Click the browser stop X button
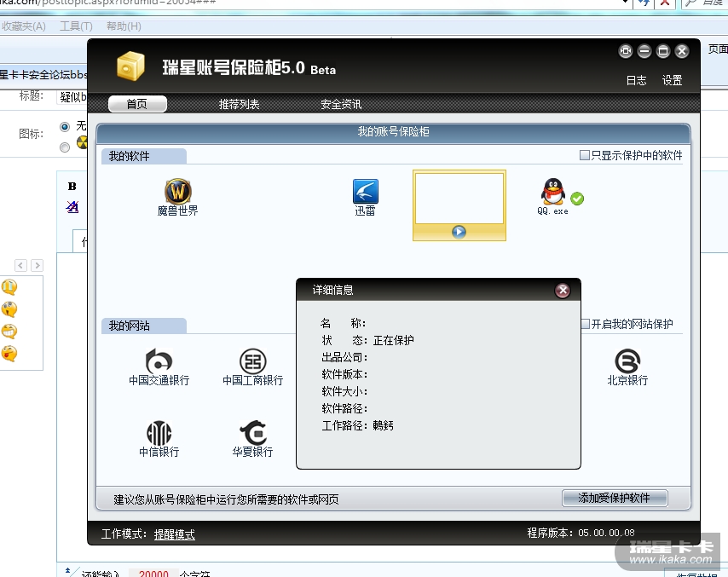 [x=665, y=3]
